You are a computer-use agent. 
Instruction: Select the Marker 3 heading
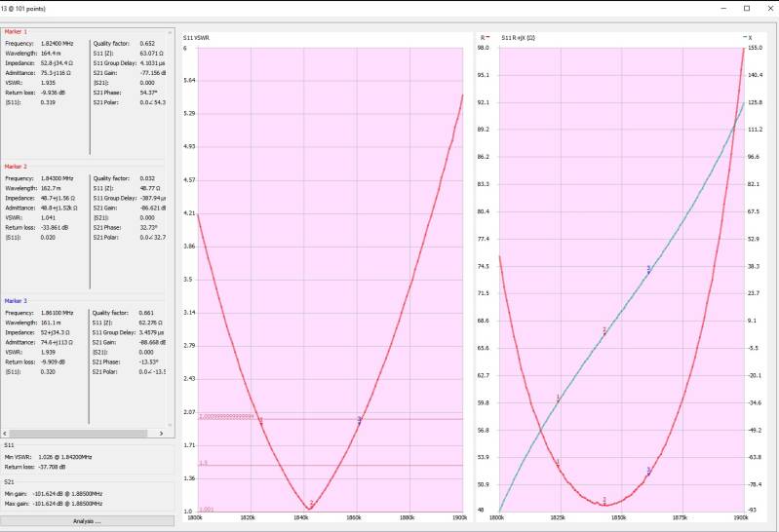(x=16, y=301)
